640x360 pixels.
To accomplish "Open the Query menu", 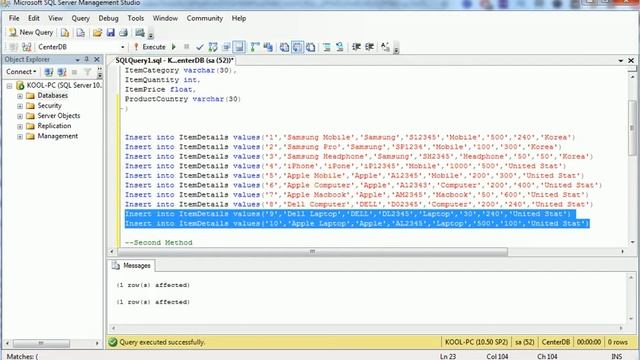I will pyautogui.click(x=80, y=18).
